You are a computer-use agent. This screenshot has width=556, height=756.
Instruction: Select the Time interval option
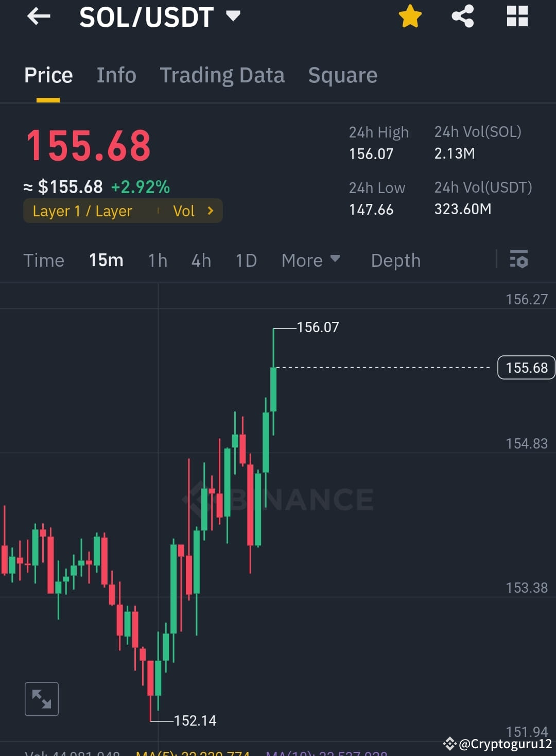44,261
